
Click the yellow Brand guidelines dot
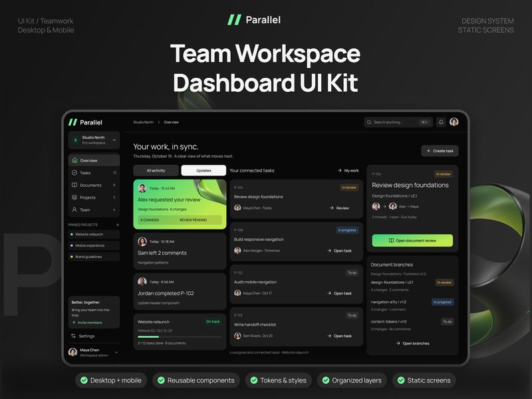[x=72, y=257]
